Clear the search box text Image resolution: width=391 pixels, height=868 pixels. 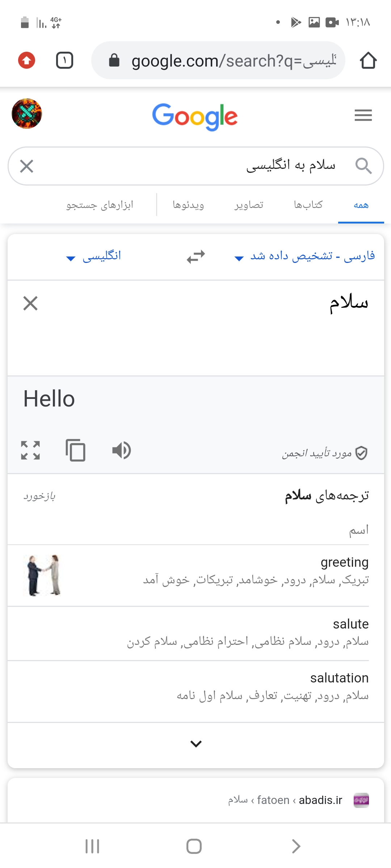(x=27, y=166)
